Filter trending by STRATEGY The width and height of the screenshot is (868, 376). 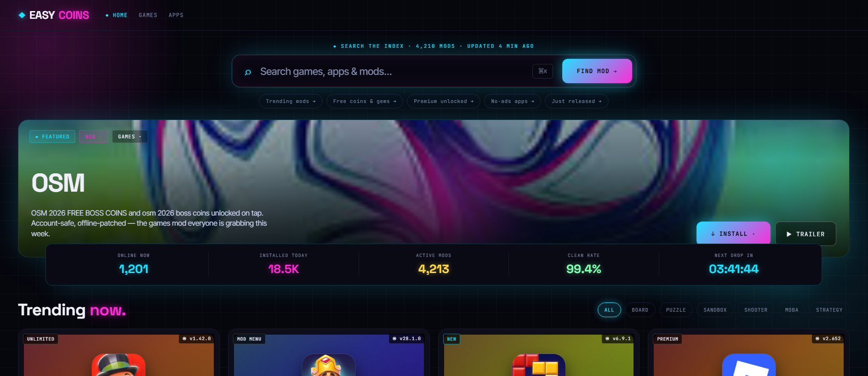tap(829, 310)
